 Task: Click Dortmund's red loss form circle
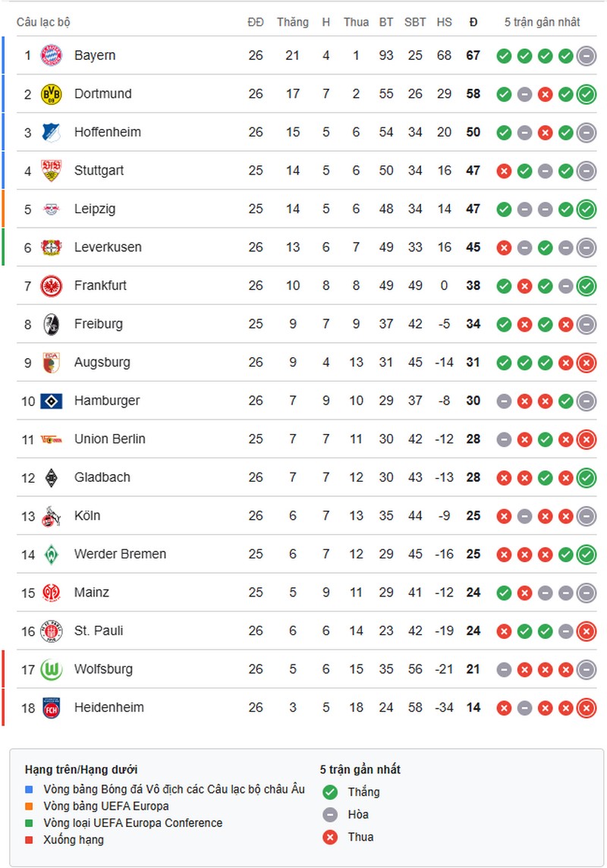(544, 94)
